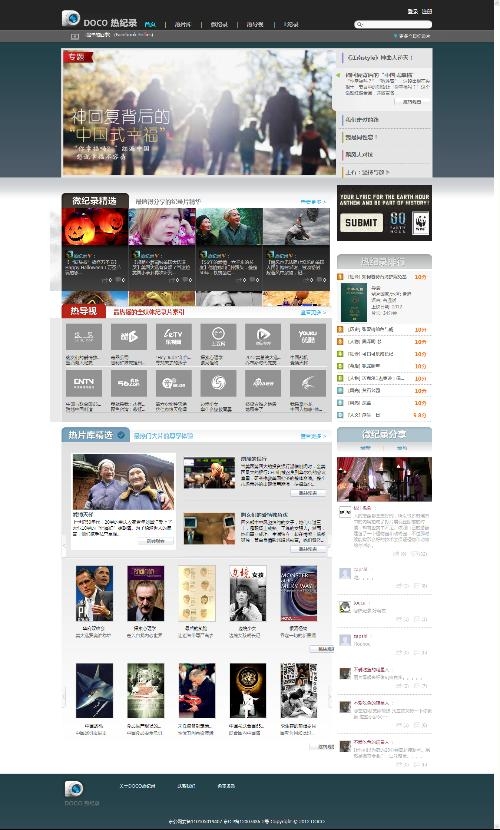Open the LeTV channel tile
Screen dimensions: 500x830
point(174,337)
